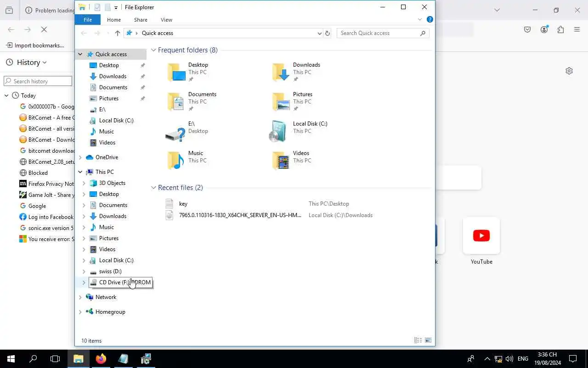Click Search Quick access field
This screenshot has height=368, width=588.
383,33
